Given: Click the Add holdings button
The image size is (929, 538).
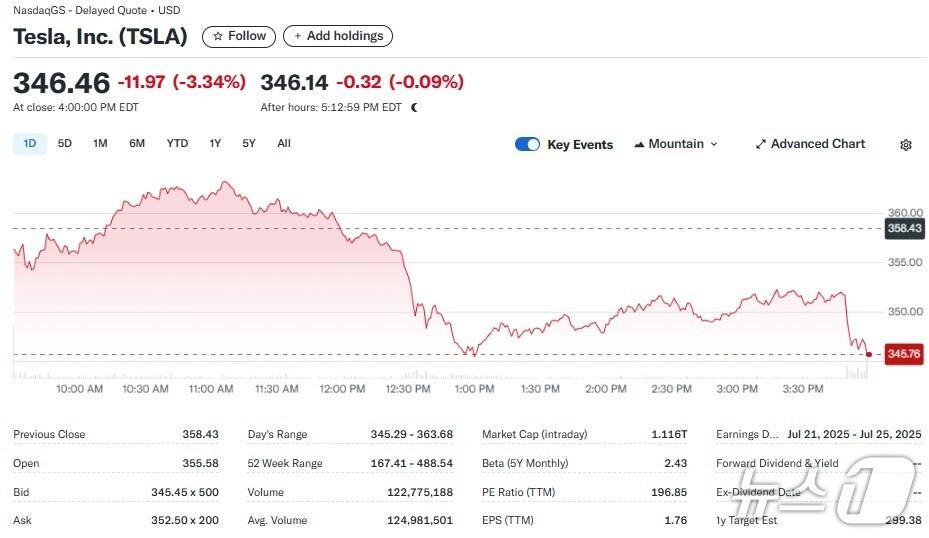Looking at the screenshot, I should coord(338,36).
